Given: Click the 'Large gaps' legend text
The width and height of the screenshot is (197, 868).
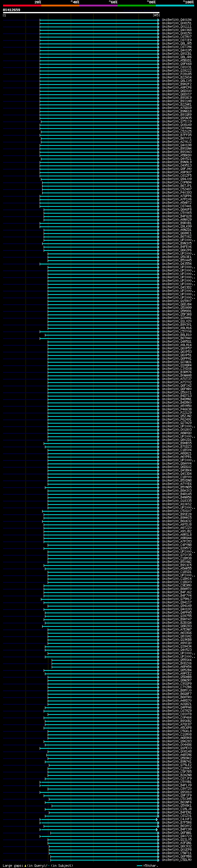Looking at the screenshot, I should tap(13, 865).
